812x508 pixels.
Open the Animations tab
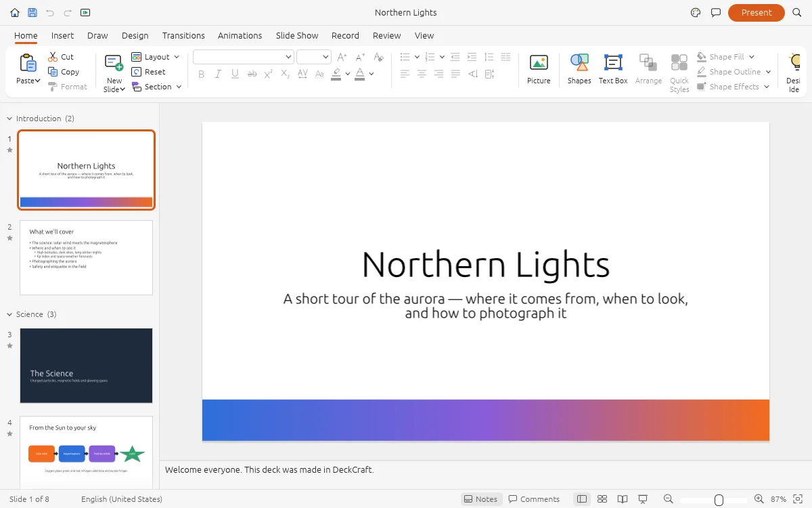tap(240, 35)
